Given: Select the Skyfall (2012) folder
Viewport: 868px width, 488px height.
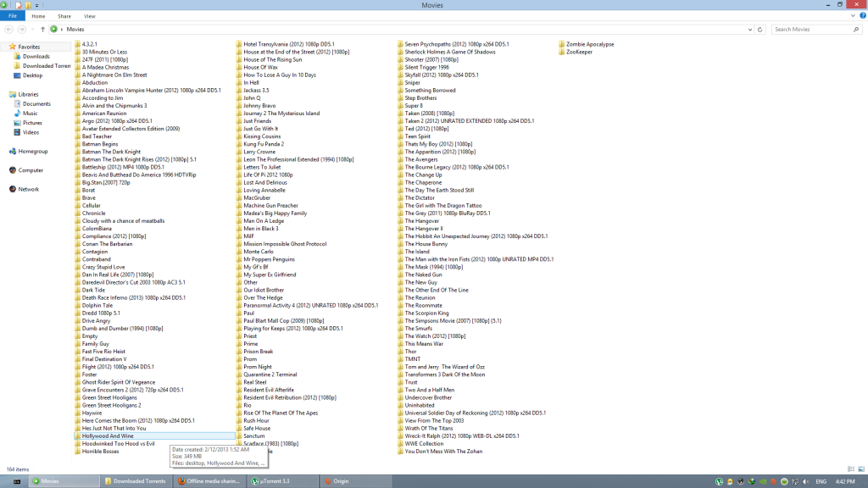Looking at the screenshot, I should 441,75.
